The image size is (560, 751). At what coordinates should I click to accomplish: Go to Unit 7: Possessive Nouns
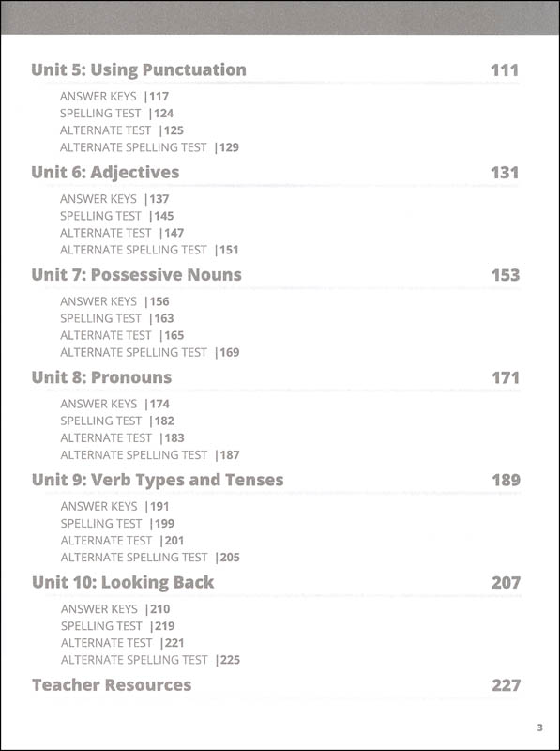pyautogui.click(x=136, y=275)
